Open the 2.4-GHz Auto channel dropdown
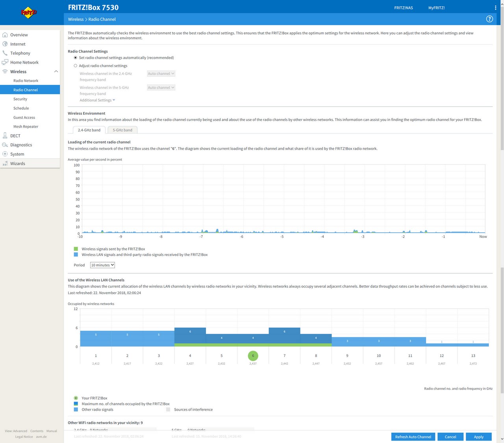 tap(161, 74)
